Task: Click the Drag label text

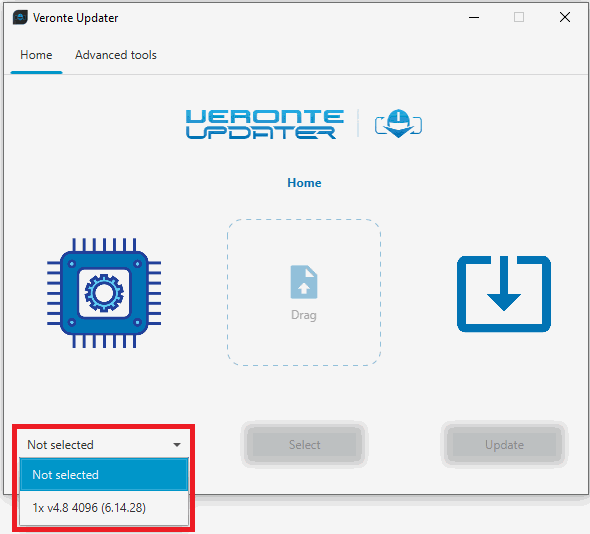Action: tap(304, 315)
